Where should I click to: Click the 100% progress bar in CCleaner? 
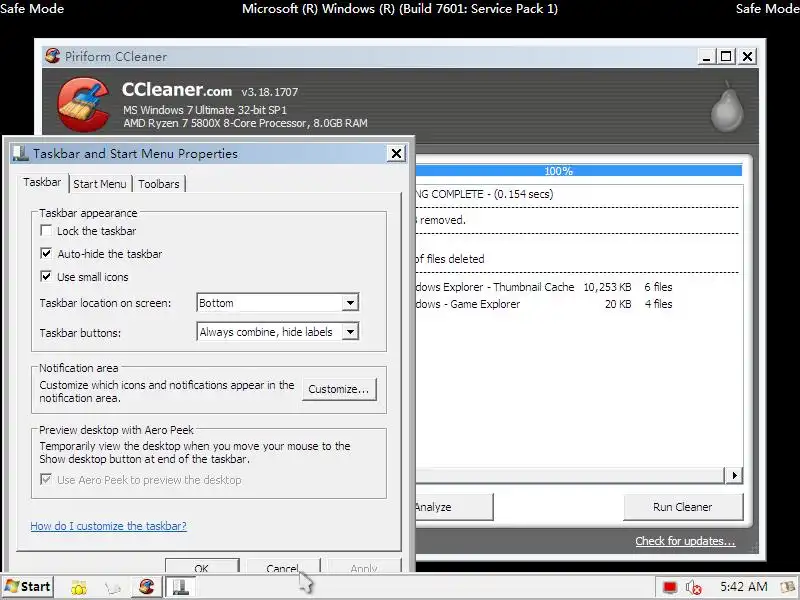tap(579, 171)
